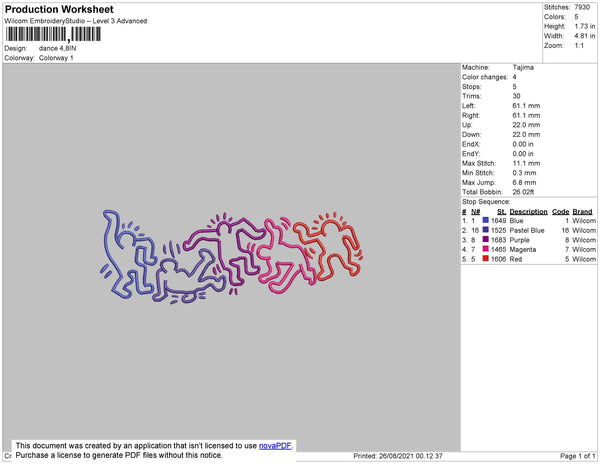Image resolution: width=600 pixels, height=464 pixels.
Task: Click the Max Stitch value 11.1 mm
Action: click(526, 163)
